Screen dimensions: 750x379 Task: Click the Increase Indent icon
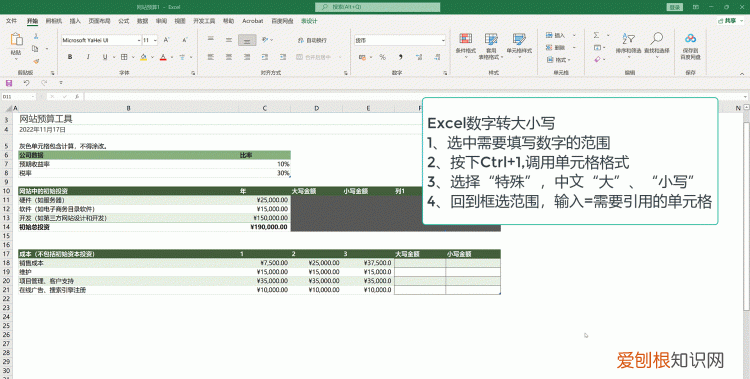pos(283,57)
